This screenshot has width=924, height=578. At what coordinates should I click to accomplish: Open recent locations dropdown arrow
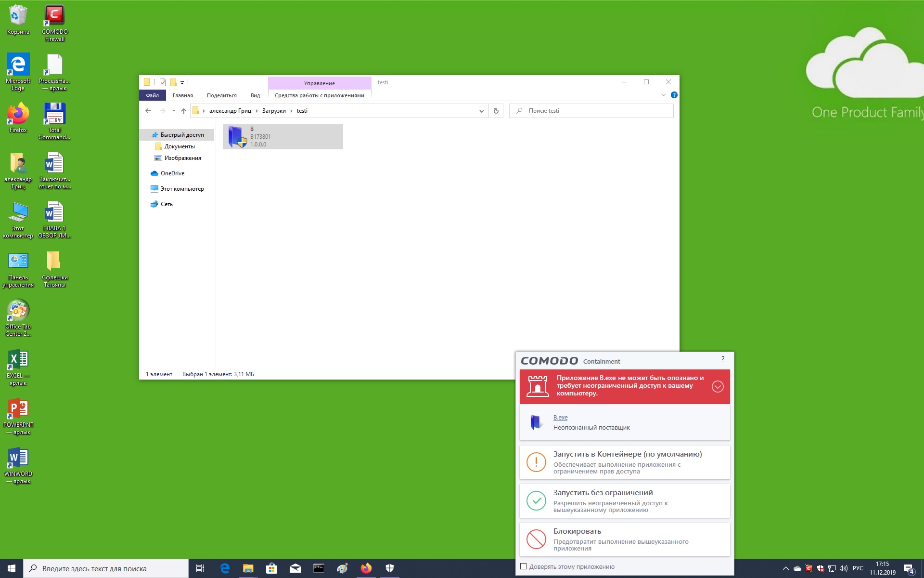(x=173, y=111)
